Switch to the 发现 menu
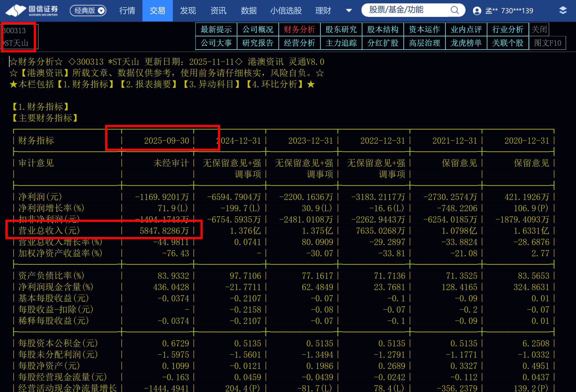Screen dimensions: 576x392 click(x=188, y=11)
